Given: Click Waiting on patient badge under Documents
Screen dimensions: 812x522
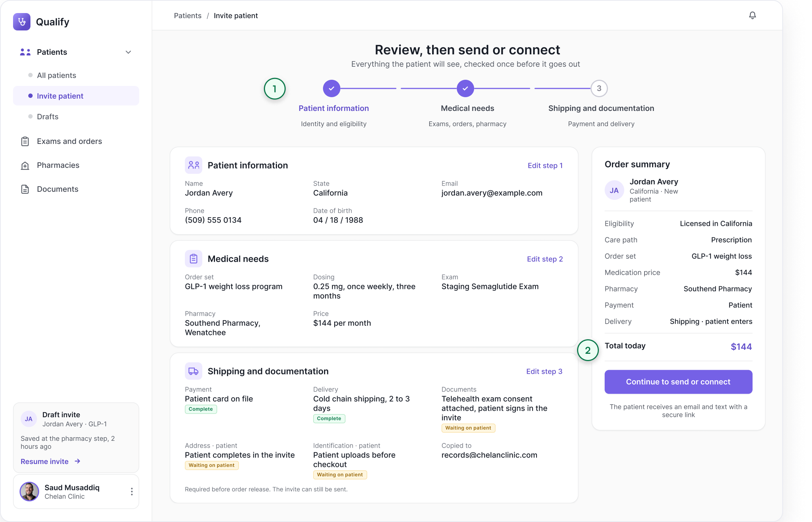Looking at the screenshot, I should tap(468, 428).
